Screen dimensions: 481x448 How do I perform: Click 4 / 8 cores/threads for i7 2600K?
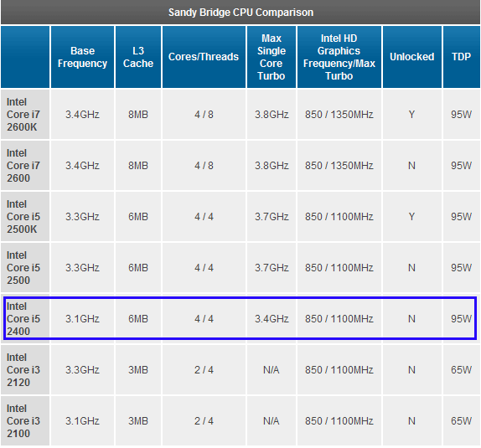[x=204, y=115]
